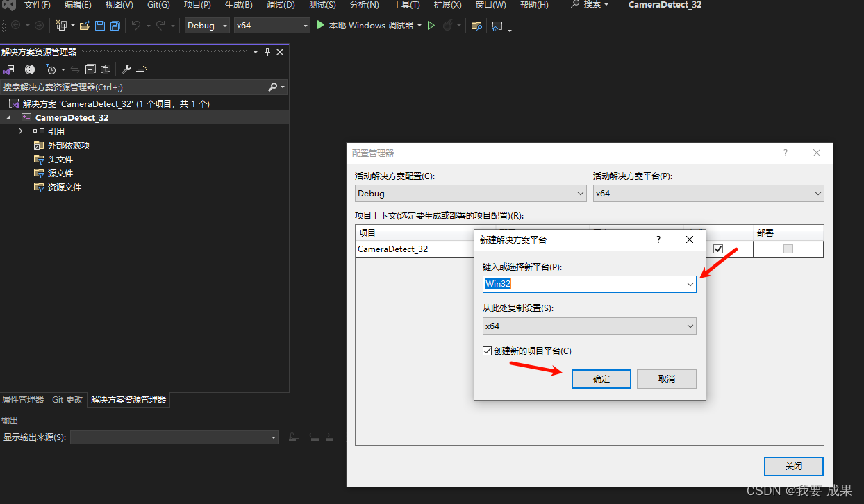The height and width of the screenshot is (504, 864).
Task: Open the new platform Win32 dropdown
Action: click(x=690, y=284)
